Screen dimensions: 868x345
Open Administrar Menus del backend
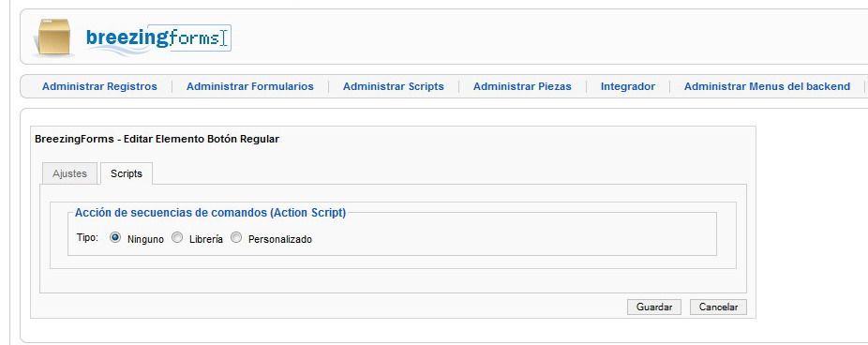[x=768, y=86]
